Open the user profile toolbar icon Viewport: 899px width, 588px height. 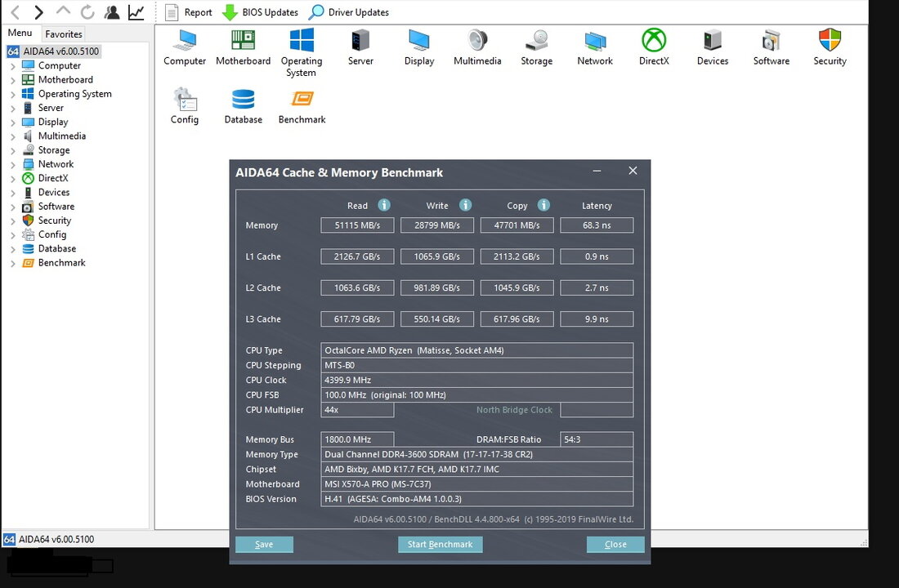(112, 12)
